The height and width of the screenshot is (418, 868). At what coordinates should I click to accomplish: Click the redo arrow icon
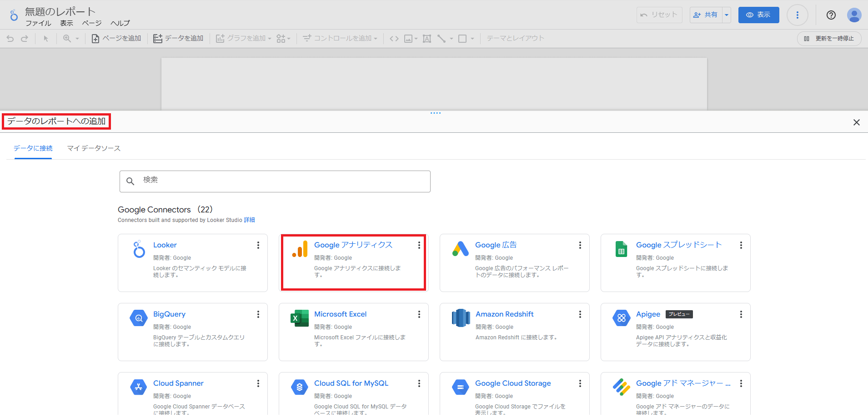coord(25,39)
